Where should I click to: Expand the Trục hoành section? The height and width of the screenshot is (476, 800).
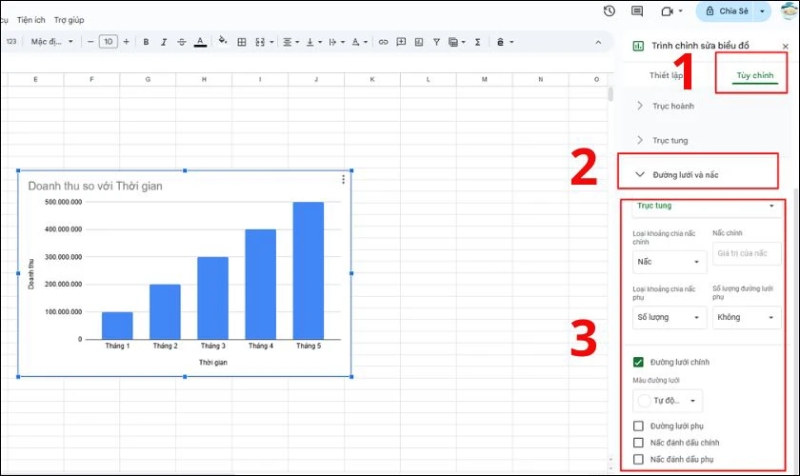pyautogui.click(x=640, y=105)
